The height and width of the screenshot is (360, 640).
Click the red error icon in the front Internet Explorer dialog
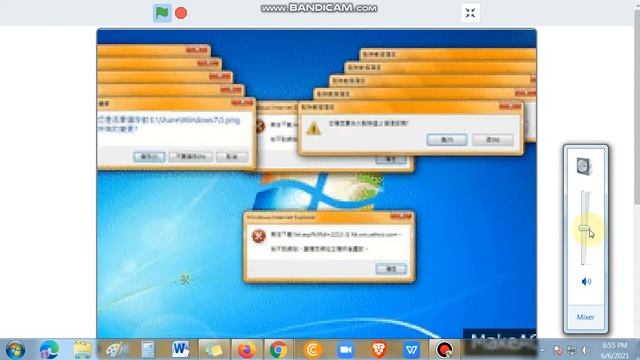click(x=259, y=236)
